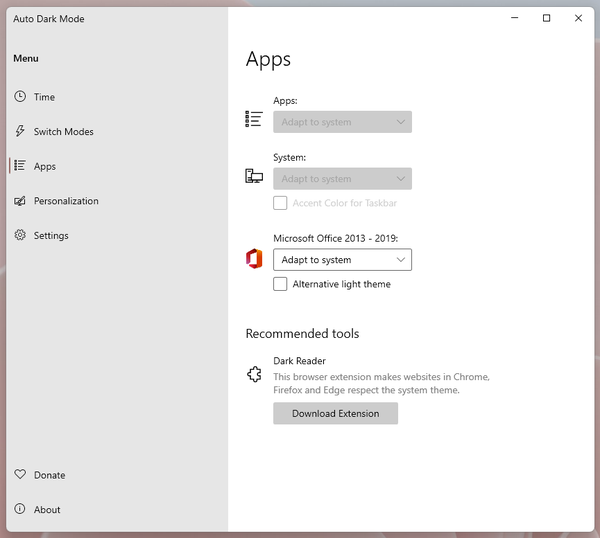Go to the Time menu page
Screen dimensions: 600x538
tap(45, 97)
